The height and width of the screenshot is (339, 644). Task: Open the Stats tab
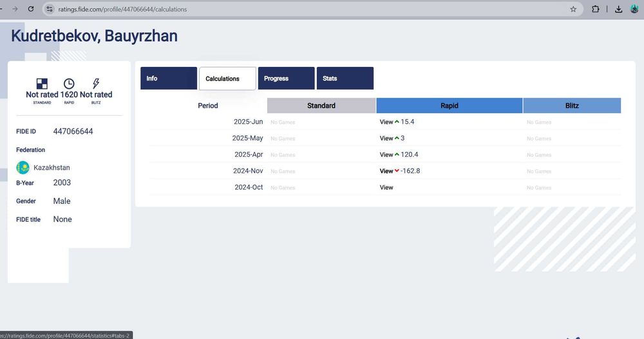[345, 78]
